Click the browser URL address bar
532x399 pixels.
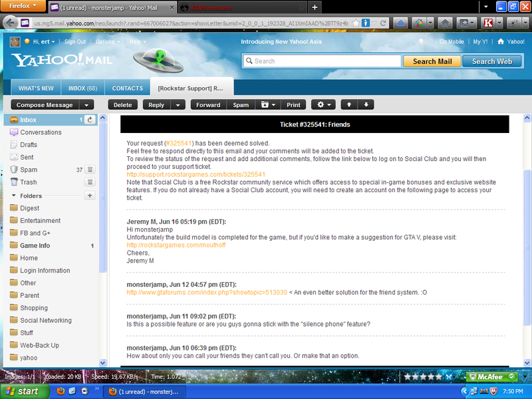(x=191, y=23)
